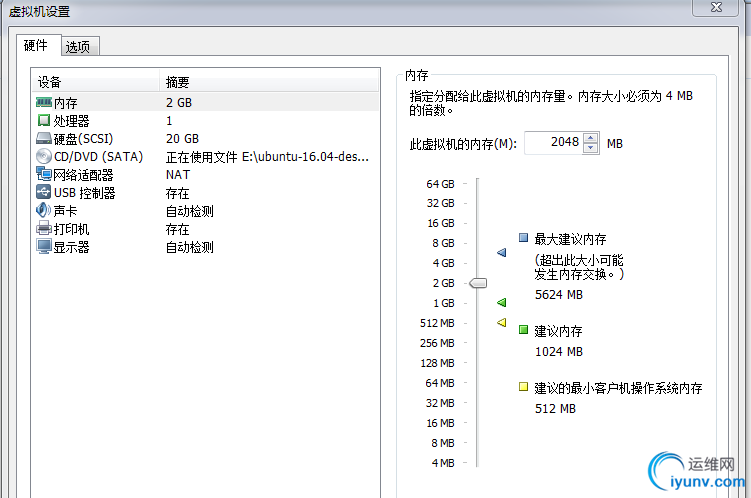Click the 4 MB slider scale label
This screenshot has width=751, height=498.
coord(443,463)
